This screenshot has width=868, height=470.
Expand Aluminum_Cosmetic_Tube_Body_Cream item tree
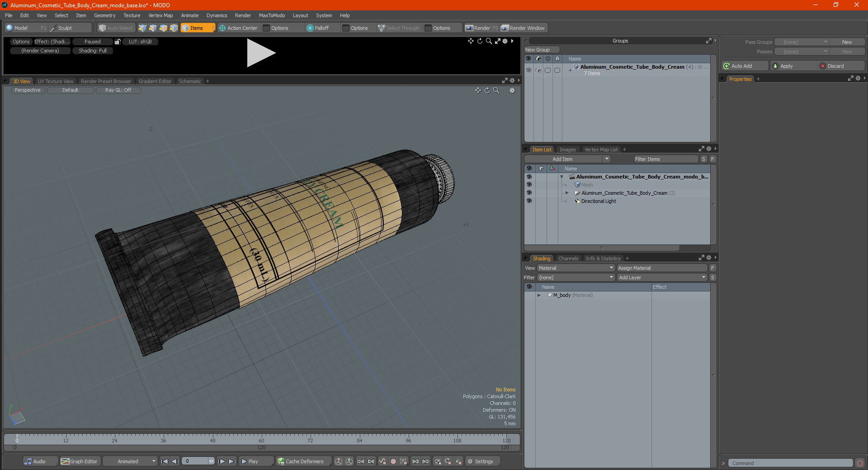[567, 193]
